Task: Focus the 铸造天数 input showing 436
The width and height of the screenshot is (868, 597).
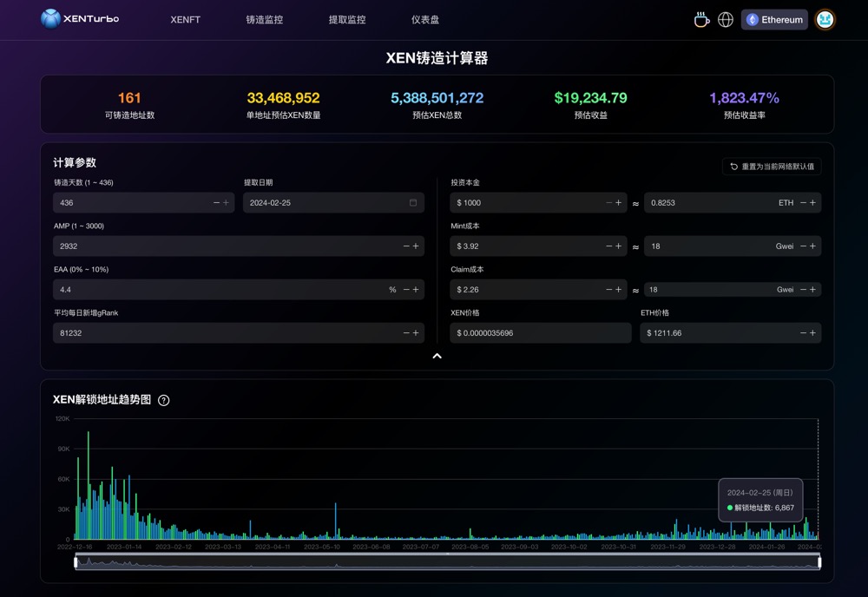Action: pos(143,202)
